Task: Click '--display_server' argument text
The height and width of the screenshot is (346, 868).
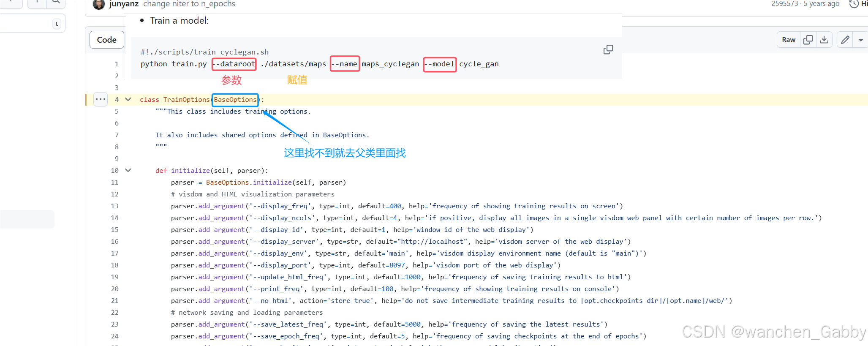Action: (x=284, y=241)
